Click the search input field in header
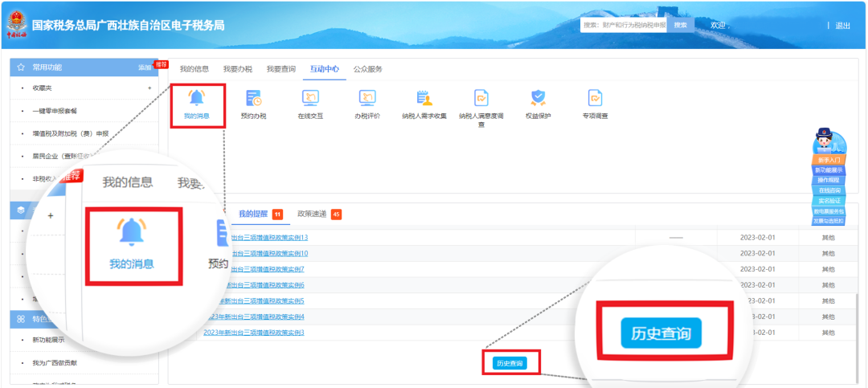The height and width of the screenshot is (388, 868). click(x=624, y=26)
